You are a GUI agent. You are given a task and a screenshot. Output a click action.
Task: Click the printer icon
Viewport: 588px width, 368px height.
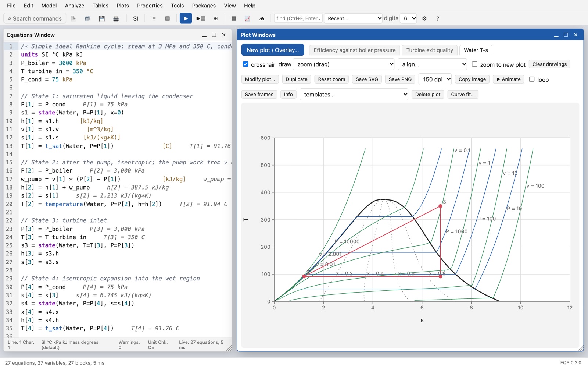pyautogui.click(x=116, y=18)
